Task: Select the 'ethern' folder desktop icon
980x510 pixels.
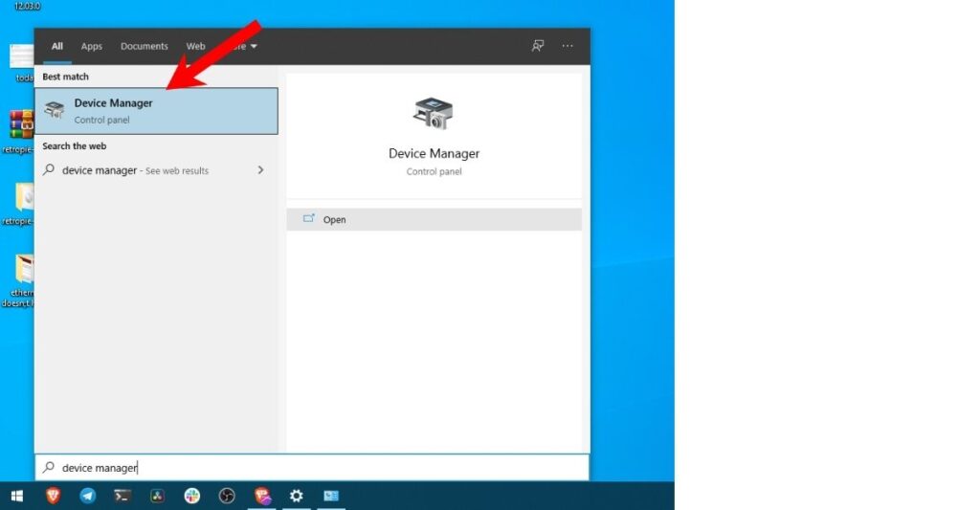Action: 24,270
